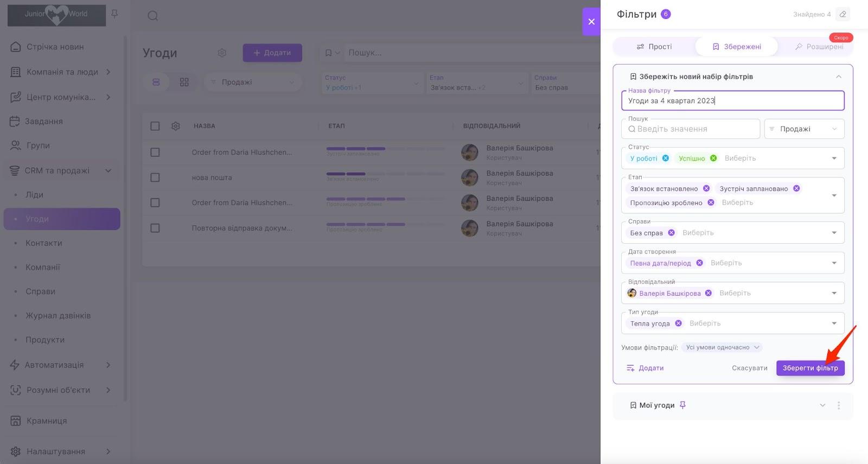Open the 'Статус' dropdown arrow in filters
Viewport: 868px width, 464px height.
tap(834, 158)
